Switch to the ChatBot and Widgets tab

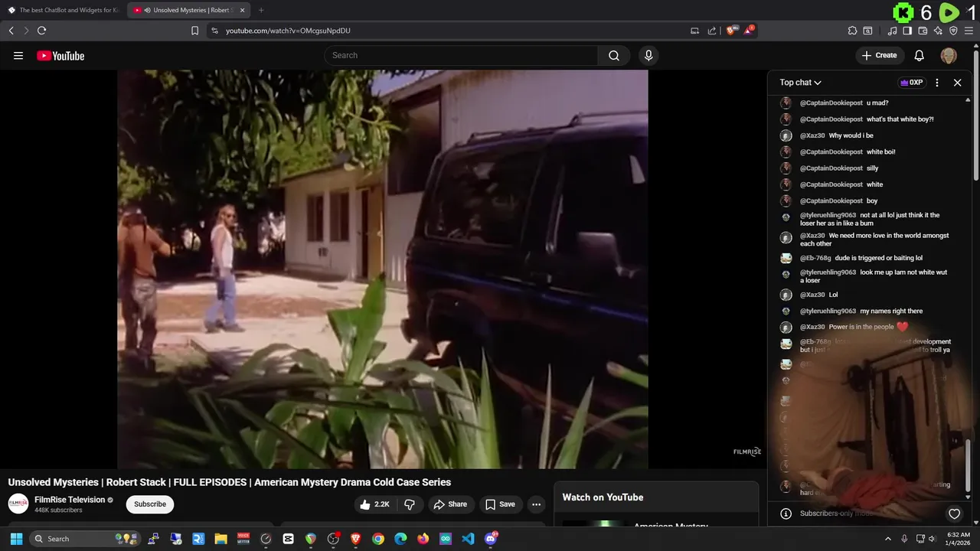[63, 10]
